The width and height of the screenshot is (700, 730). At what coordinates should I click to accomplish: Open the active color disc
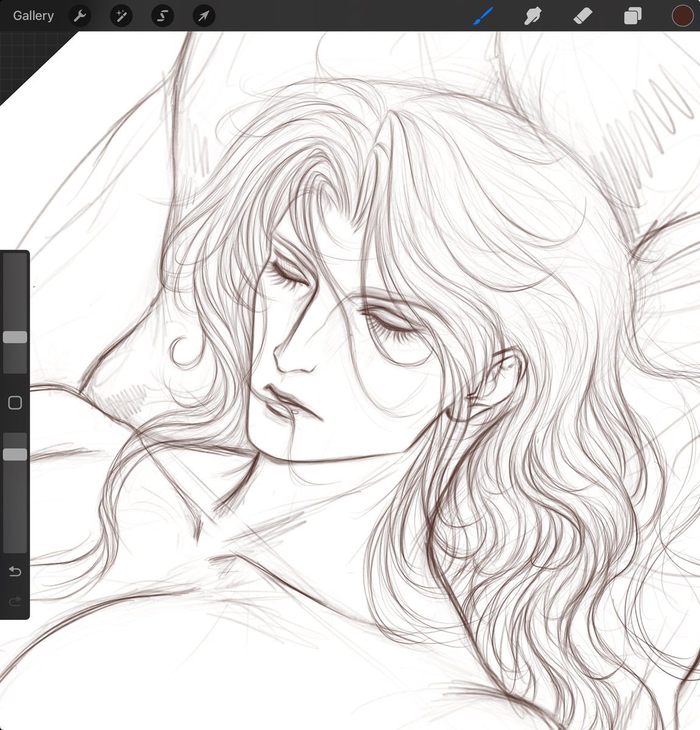[x=682, y=16]
